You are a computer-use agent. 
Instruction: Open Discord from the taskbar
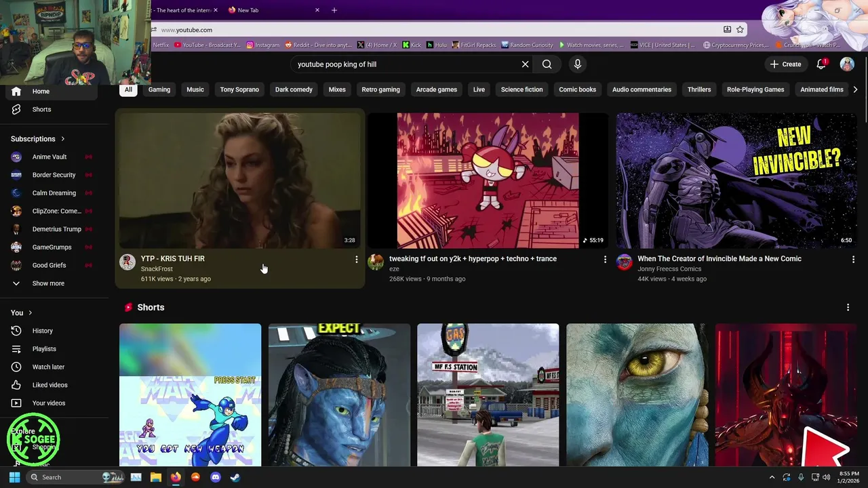216,477
